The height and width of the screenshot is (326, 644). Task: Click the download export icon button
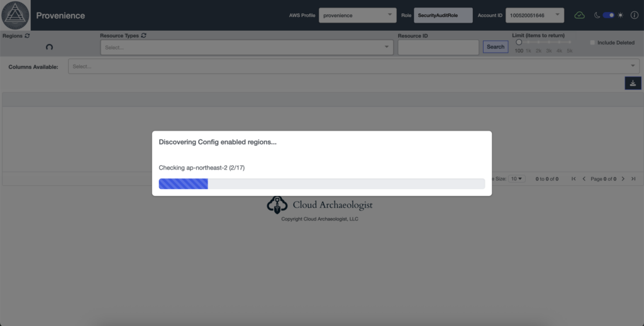pos(633,83)
